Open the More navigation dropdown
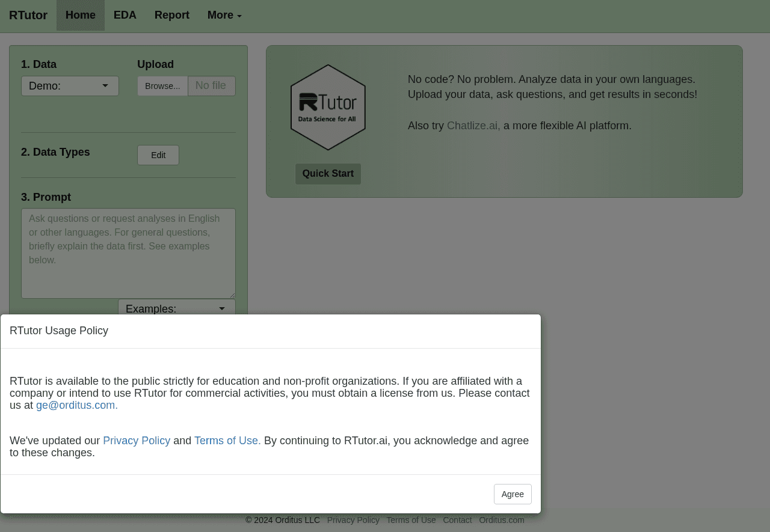This screenshot has height=532, width=770. (223, 15)
